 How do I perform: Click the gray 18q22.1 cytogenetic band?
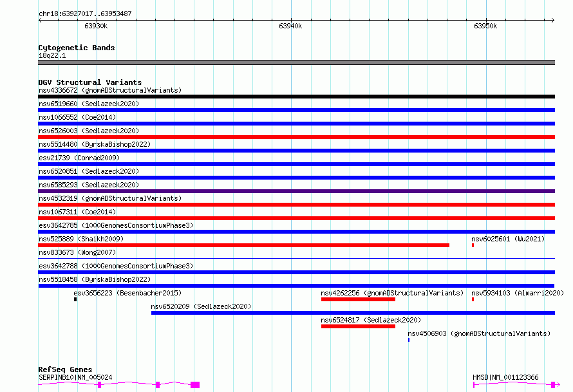pos(296,62)
